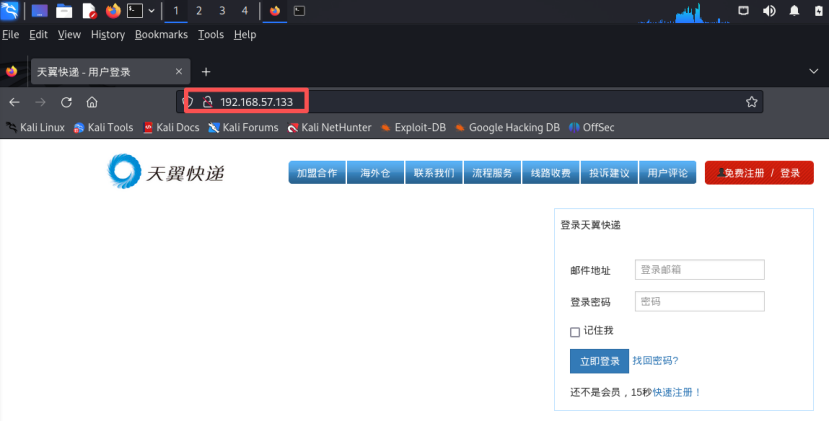Go back with the back arrow

coord(14,102)
